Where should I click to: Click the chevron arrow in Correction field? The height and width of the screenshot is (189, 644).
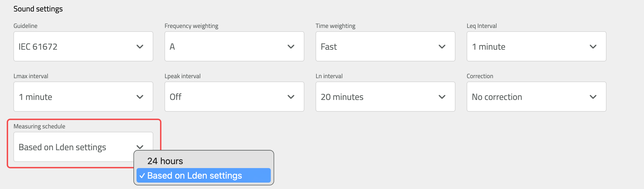point(593,97)
